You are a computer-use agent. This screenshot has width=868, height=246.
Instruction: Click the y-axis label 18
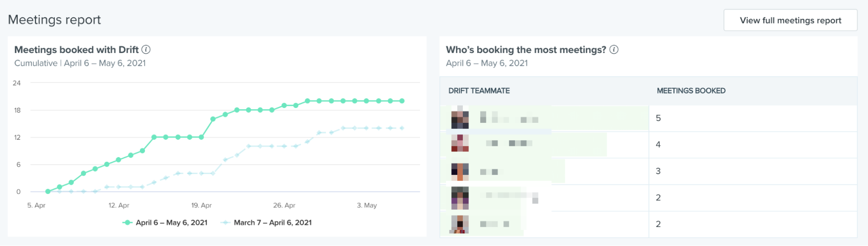click(17, 110)
